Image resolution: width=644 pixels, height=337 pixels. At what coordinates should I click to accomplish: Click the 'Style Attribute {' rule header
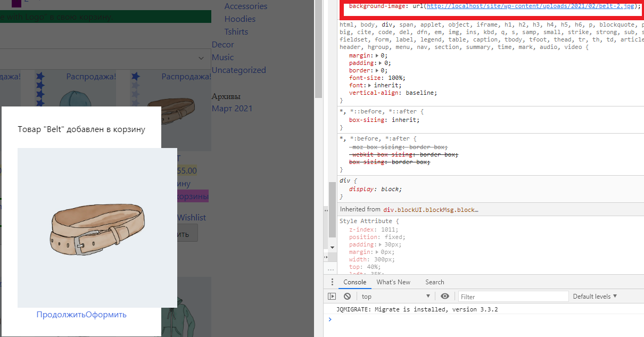point(369,221)
